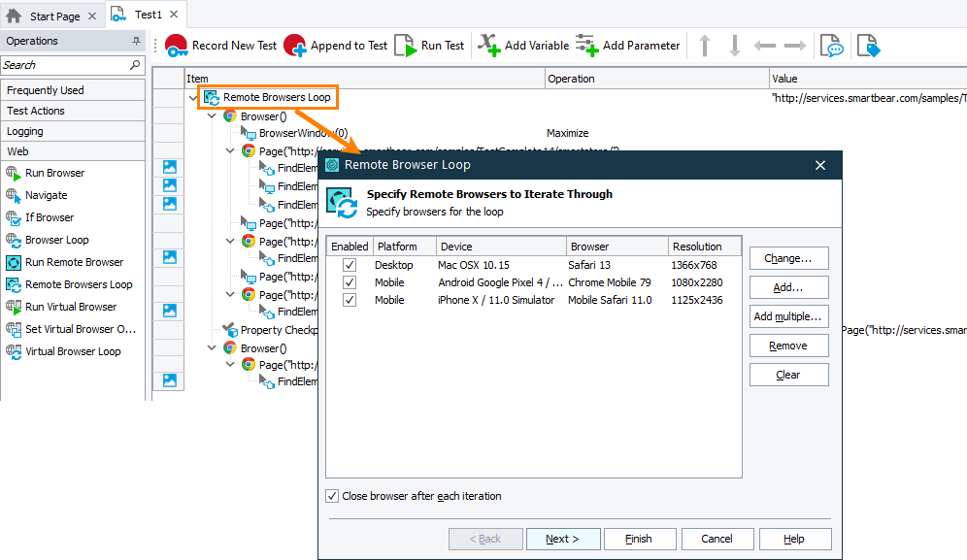Collapse the Remote Browsers Loop tree node
The width and height of the screenshot is (967, 560).
click(x=191, y=97)
